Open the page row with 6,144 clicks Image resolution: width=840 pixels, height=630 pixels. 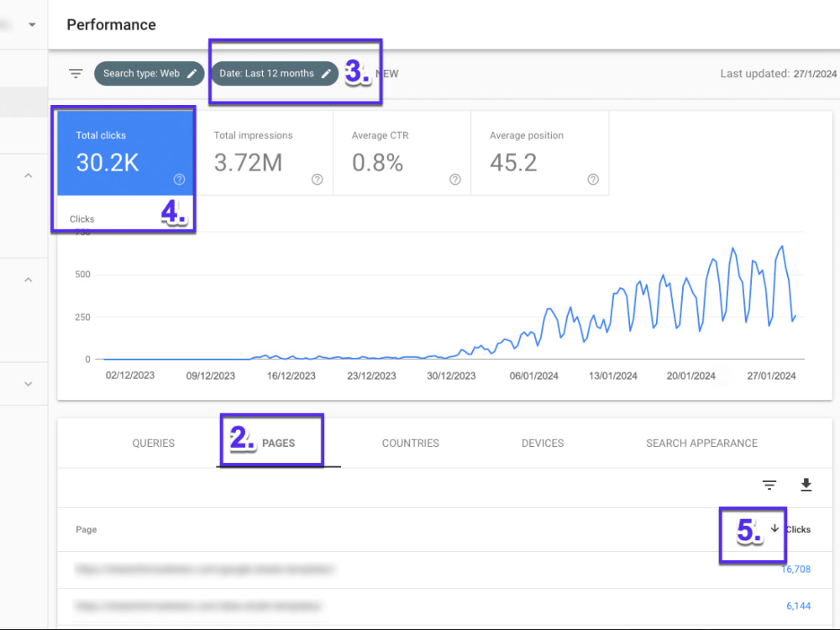click(x=444, y=606)
